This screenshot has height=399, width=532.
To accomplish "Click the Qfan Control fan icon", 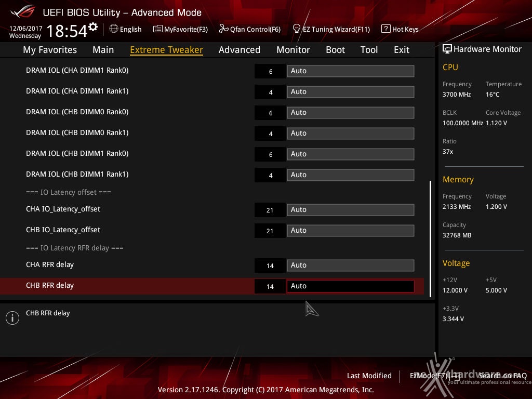I will pyautogui.click(x=223, y=29).
